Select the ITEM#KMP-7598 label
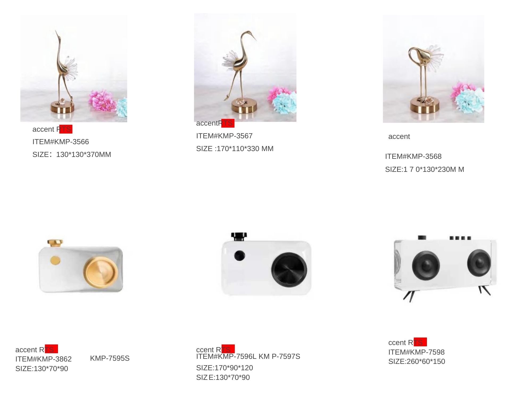The image size is (532, 399). click(416, 352)
